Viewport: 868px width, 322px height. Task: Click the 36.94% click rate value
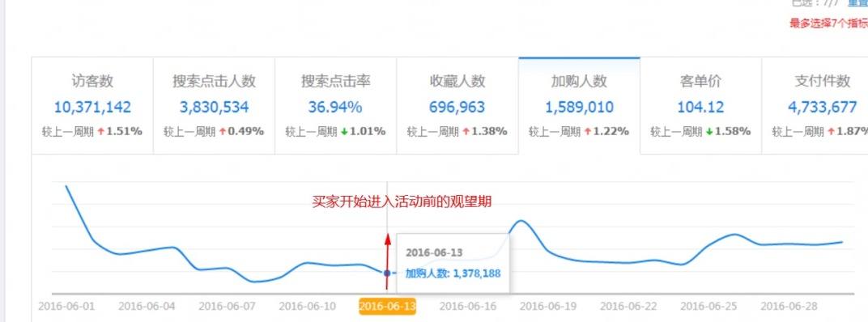click(x=335, y=107)
